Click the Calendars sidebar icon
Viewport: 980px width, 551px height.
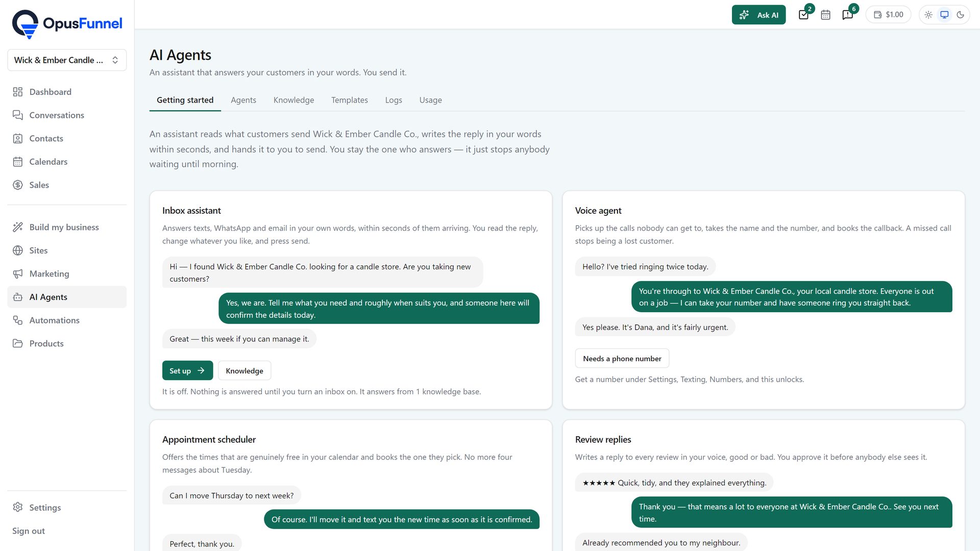(x=18, y=162)
